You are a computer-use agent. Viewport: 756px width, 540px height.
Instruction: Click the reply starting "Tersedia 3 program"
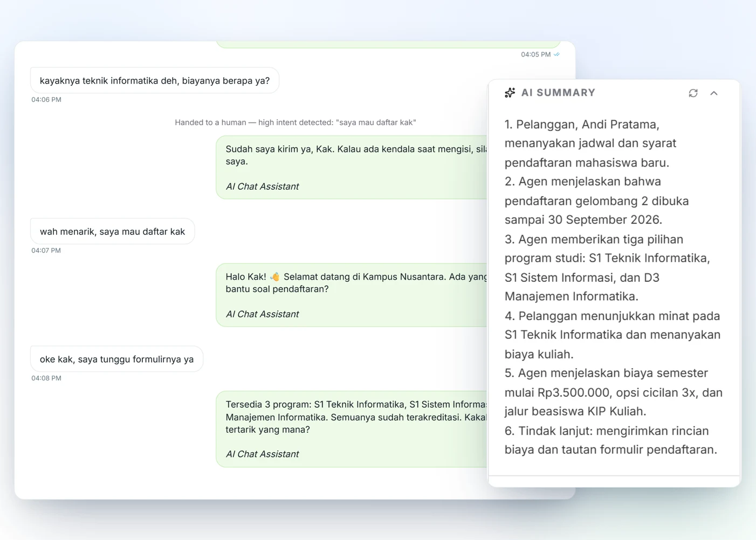pos(352,429)
